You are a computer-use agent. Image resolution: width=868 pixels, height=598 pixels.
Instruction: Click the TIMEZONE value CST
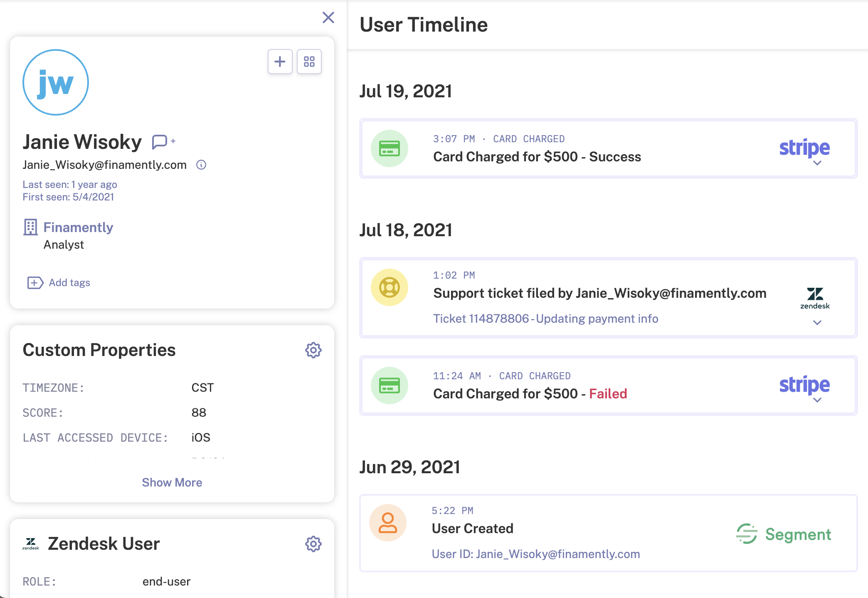click(x=202, y=388)
